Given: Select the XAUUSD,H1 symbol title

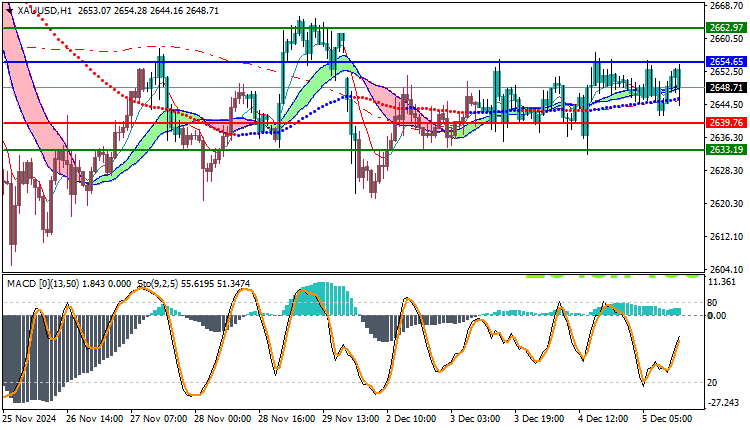Looking at the screenshot, I should coord(44,11).
